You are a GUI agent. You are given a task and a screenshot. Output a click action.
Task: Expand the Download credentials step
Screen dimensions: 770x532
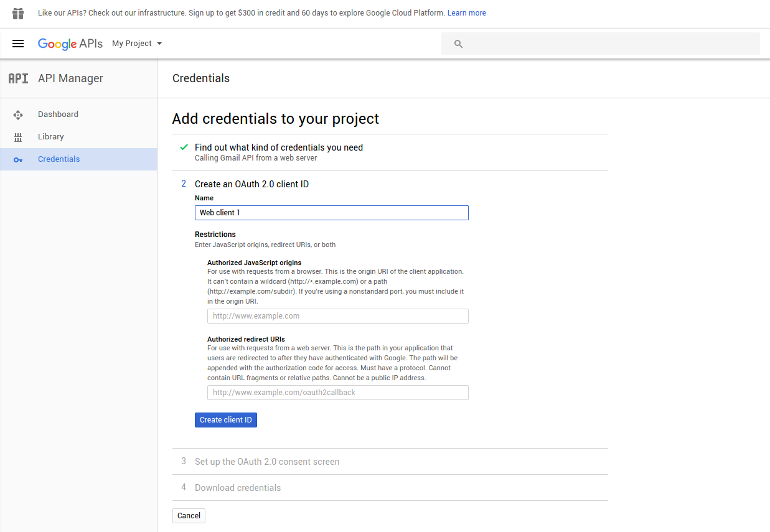click(x=237, y=488)
